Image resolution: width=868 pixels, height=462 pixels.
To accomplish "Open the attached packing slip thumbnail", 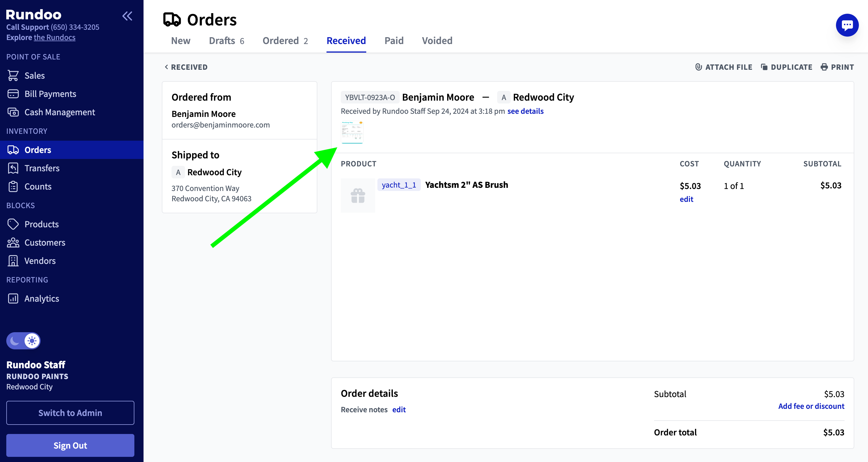I will 352,132.
